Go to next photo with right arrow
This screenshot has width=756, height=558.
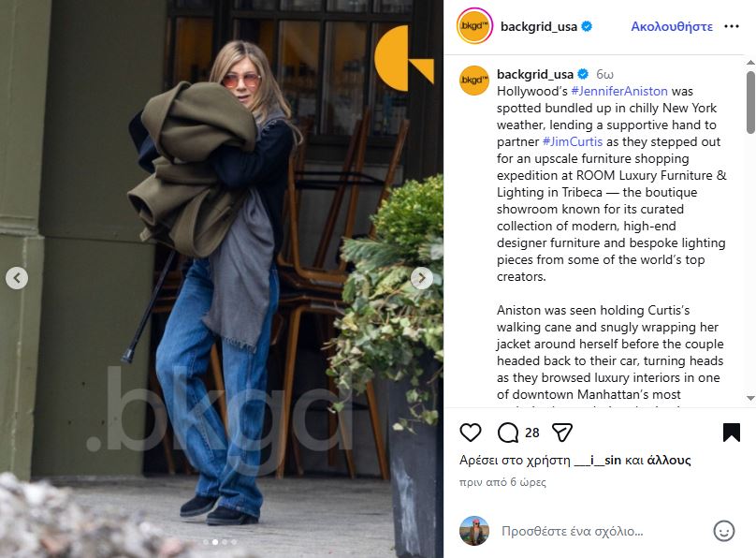click(421, 278)
